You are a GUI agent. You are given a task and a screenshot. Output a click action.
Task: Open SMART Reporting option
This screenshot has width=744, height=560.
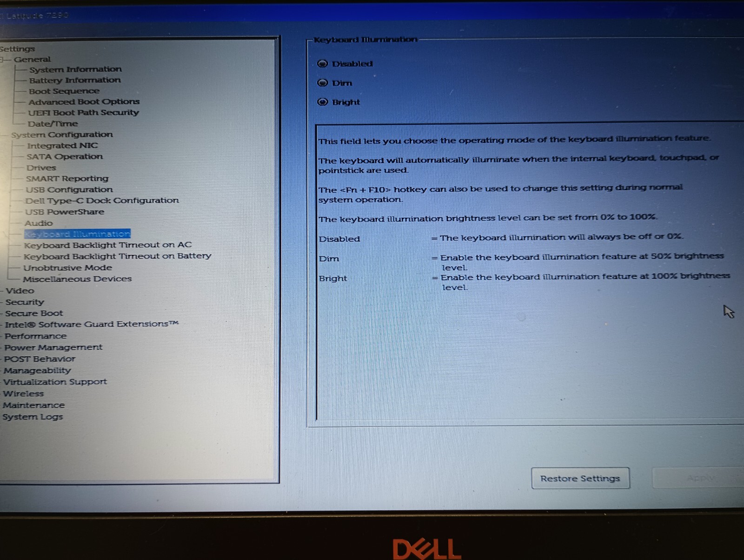(67, 179)
